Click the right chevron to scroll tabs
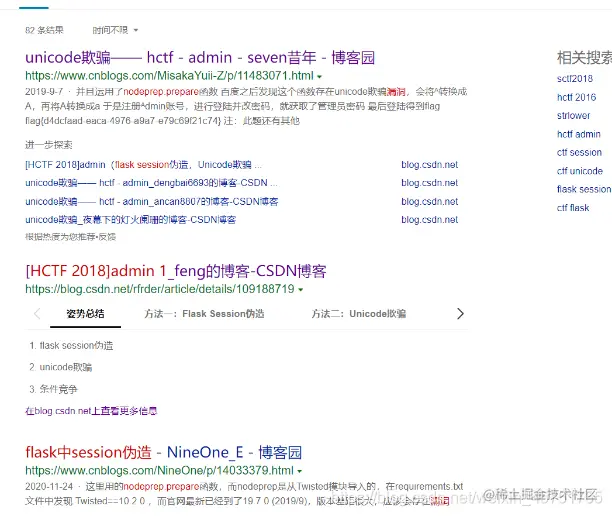Image resolution: width=612 pixels, height=516 pixels. tap(461, 313)
